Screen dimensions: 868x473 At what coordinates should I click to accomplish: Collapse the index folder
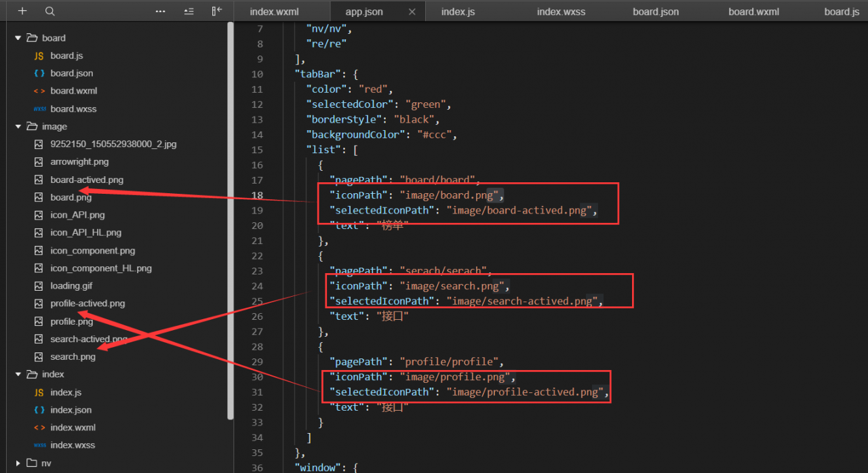[x=18, y=374]
